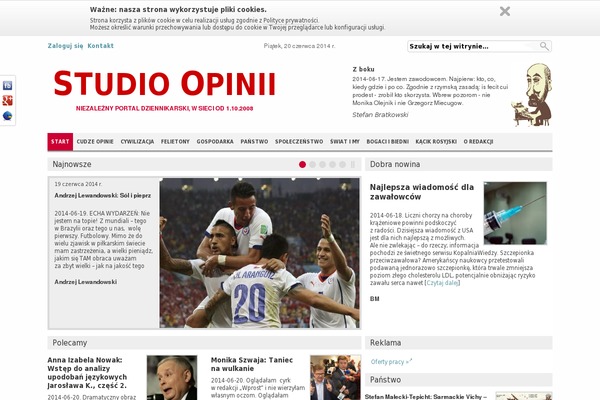Image resolution: width=600 pixels, height=400 pixels.
Task: Open the Felietony menu item
Action: click(175, 142)
